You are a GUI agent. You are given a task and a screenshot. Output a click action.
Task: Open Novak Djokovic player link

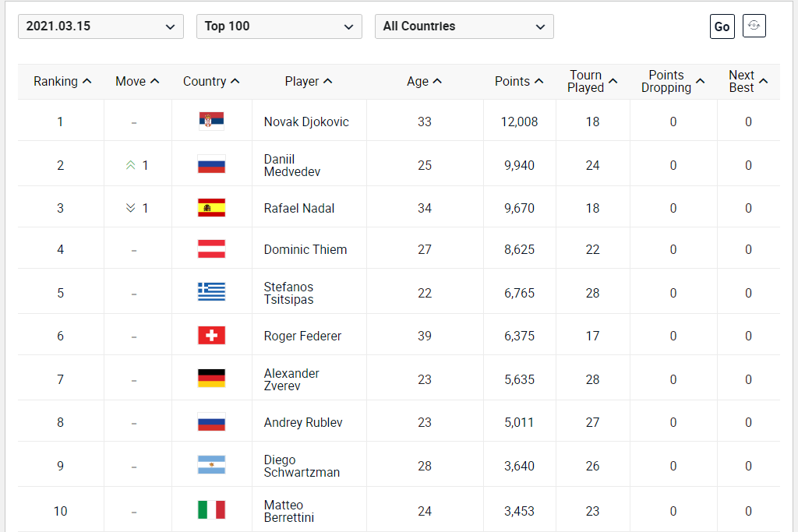click(306, 122)
